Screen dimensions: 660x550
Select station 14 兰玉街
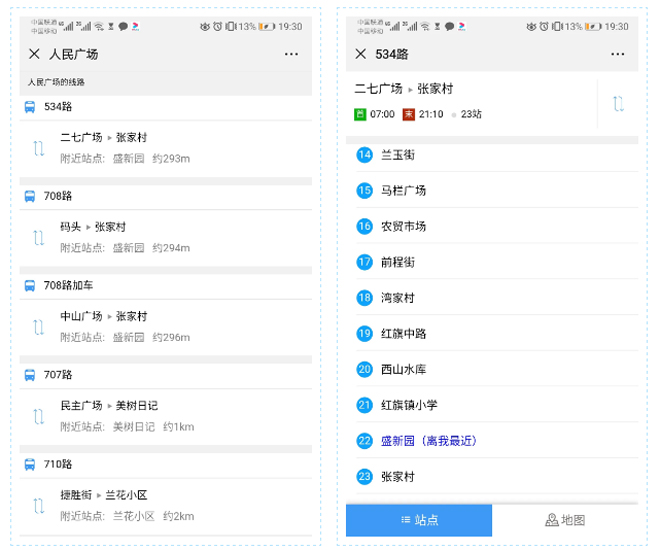[398, 155]
